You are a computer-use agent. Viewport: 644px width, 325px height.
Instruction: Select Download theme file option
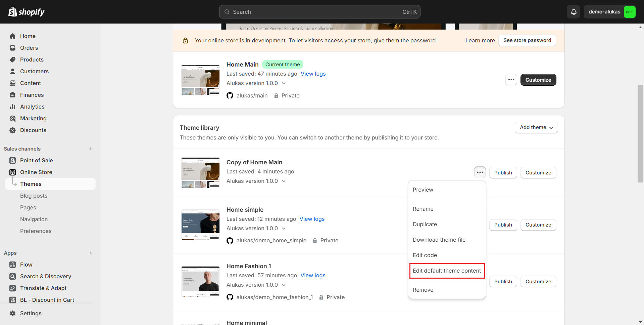click(x=439, y=240)
